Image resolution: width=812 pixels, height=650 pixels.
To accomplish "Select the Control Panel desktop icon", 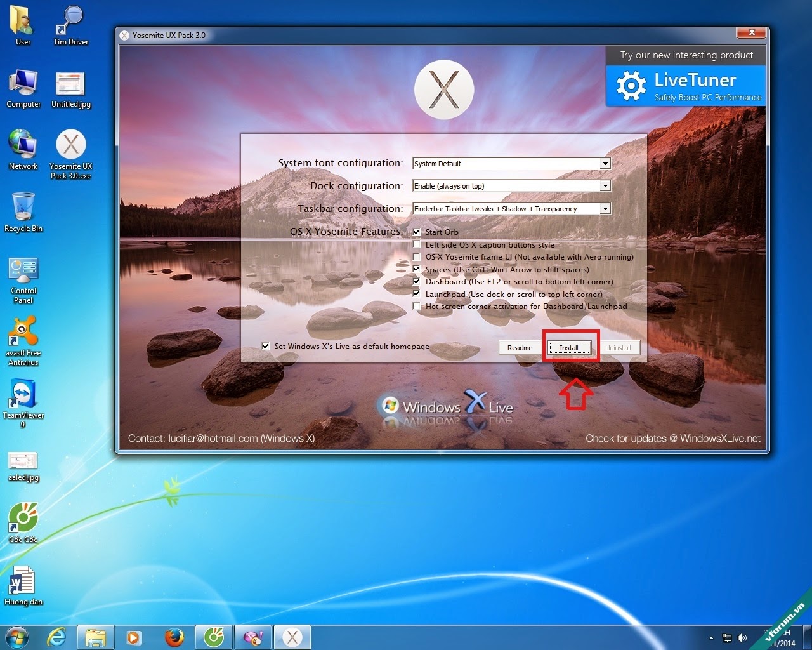I will pos(23,280).
